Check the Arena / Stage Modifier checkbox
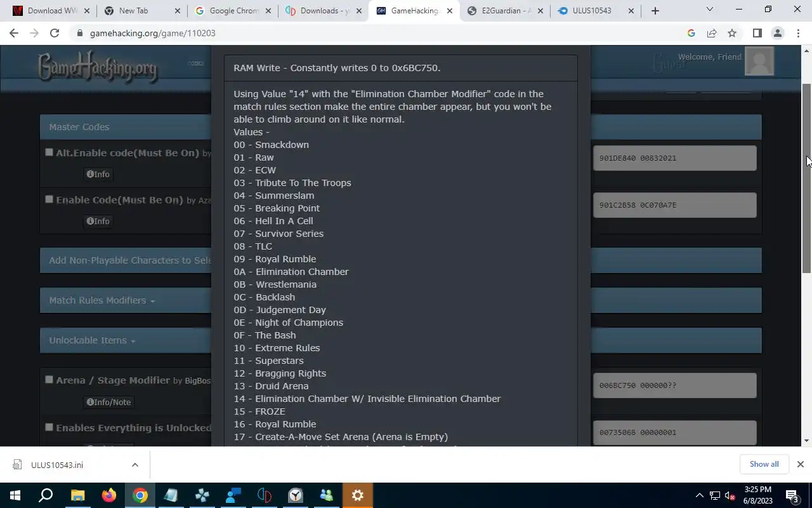The width and height of the screenshot is (812, 508). (49, 380)
